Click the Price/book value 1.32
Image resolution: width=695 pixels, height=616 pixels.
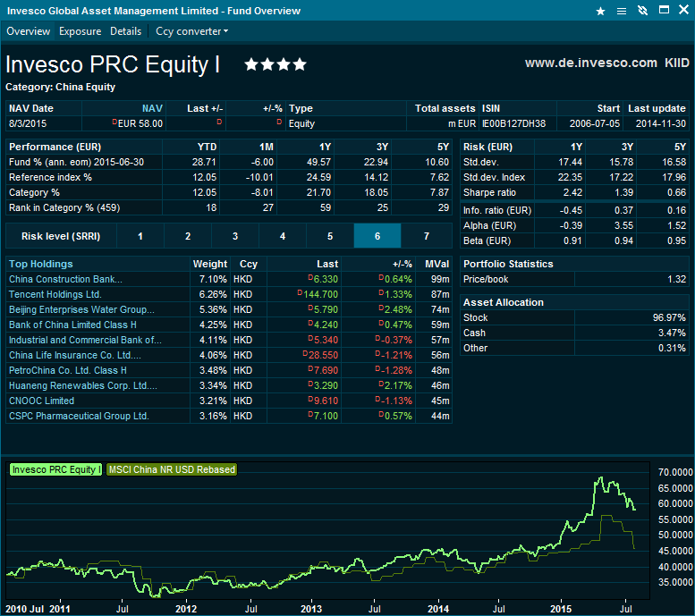(x=677, y=279)
